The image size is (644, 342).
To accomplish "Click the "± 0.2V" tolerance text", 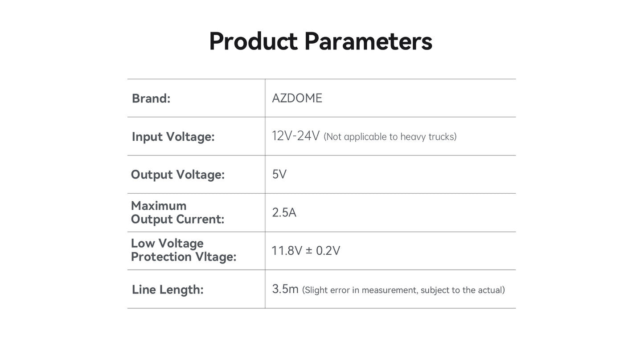I will pos(323,251).
